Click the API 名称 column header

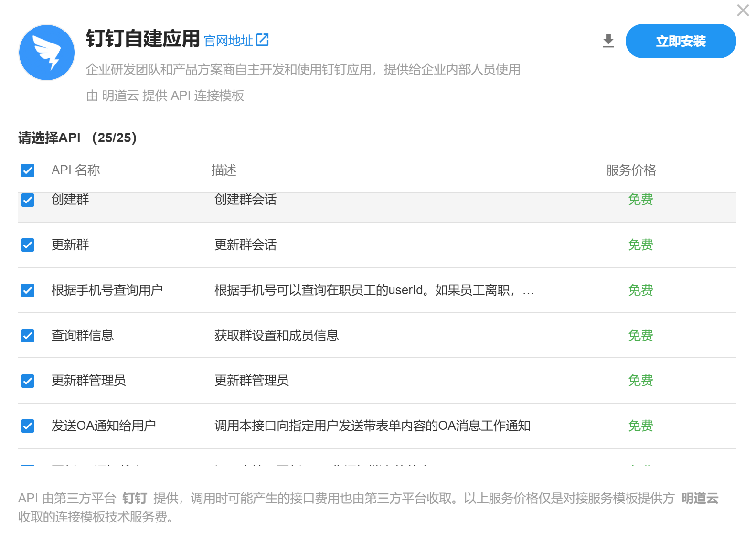76,170
